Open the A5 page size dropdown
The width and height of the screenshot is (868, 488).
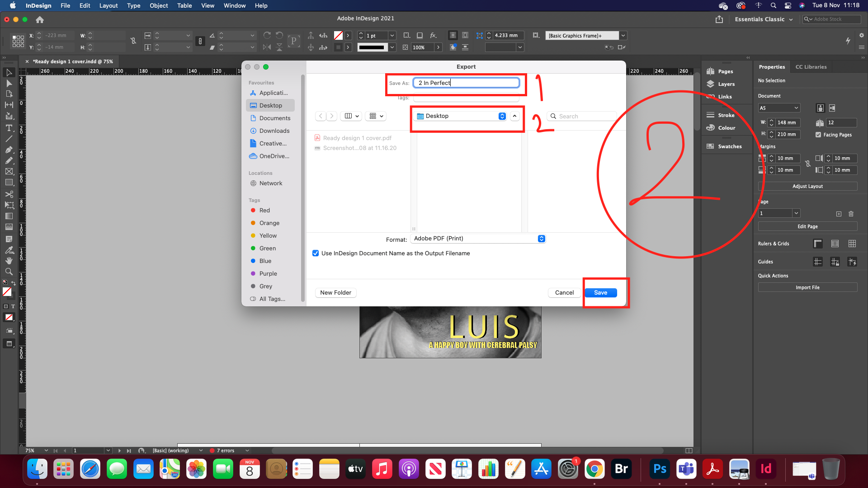pyautogui.click(x=779, y=108)
